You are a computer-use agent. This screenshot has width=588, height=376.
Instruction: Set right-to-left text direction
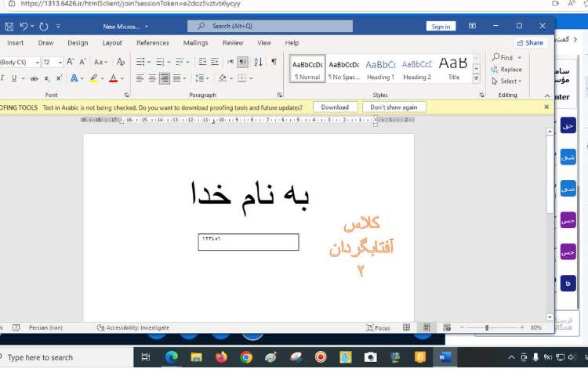[x=242, y=62]
